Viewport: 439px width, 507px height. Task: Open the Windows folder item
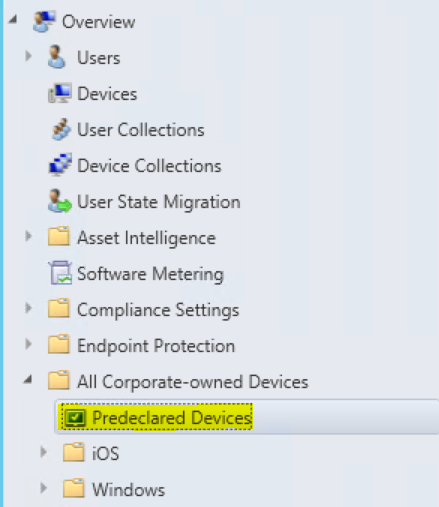tap(129, 490)
